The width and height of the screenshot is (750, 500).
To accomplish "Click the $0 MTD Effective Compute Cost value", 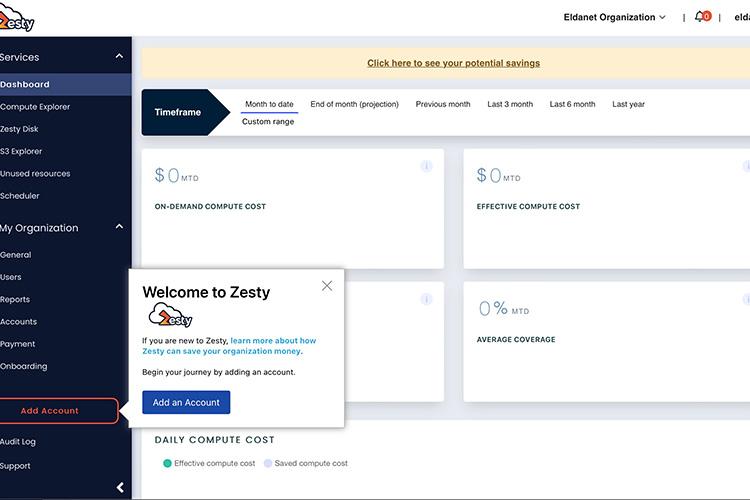I will click(x=498, y=175).
